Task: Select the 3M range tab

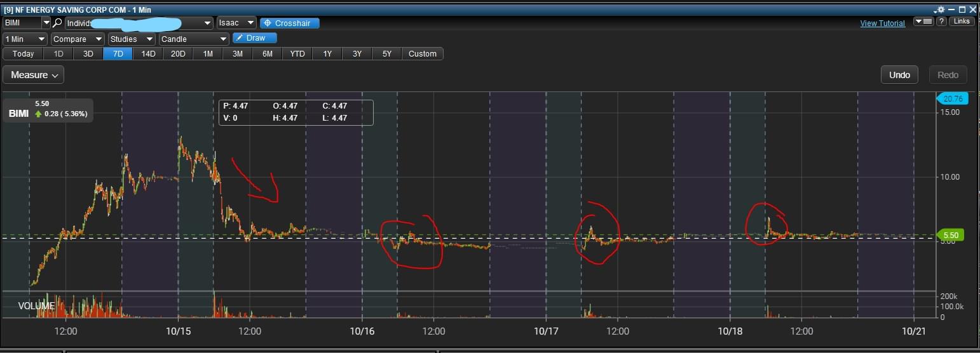Action: coord(238,54)
